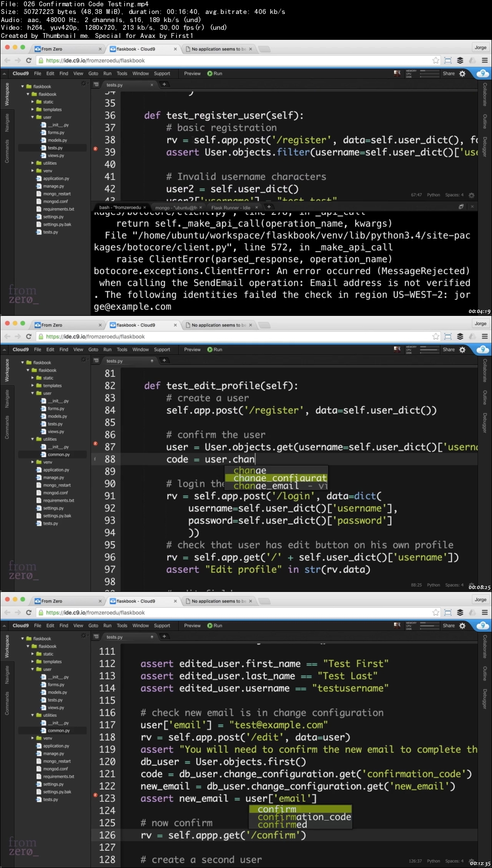This screenshot has width=492, height=868.
Task: Toggle Workspace side panel beside test_register_user code
Action: click(7, 94)
